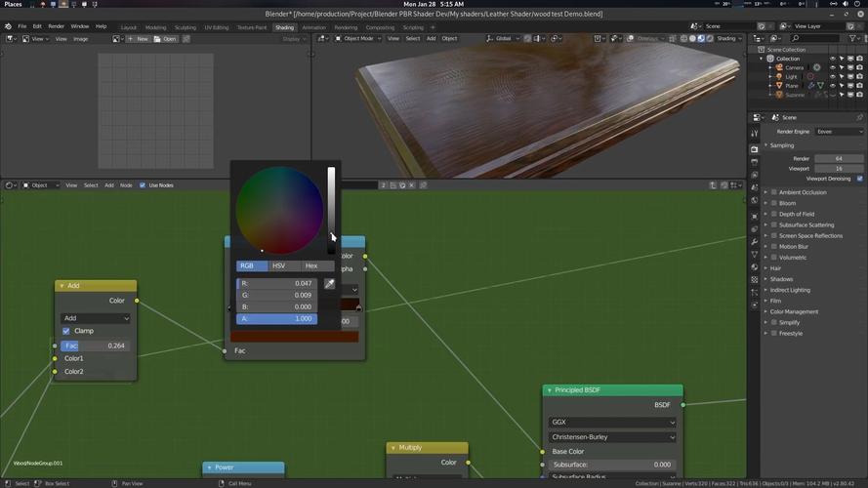Toggle the Clamp checkbox on Add node
Screen dimensions: 868x488
coord(66,331)
